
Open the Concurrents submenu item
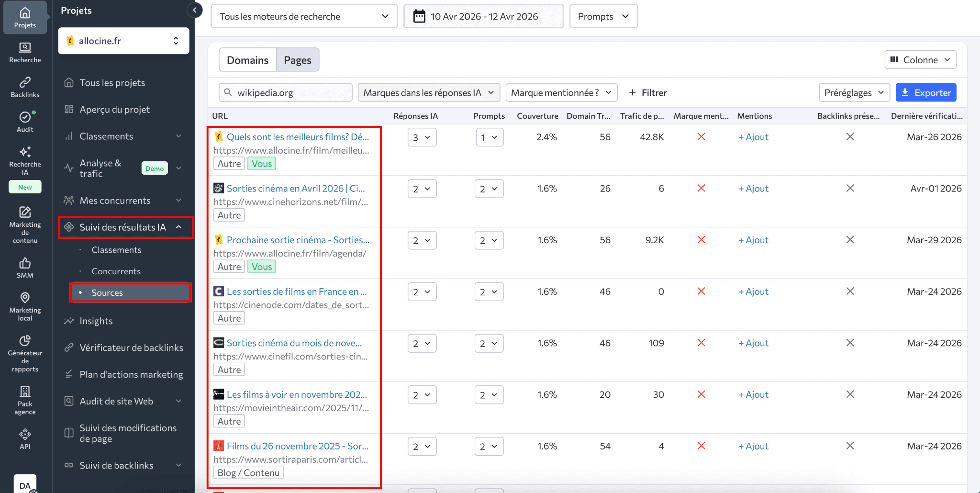coord(116,271)
